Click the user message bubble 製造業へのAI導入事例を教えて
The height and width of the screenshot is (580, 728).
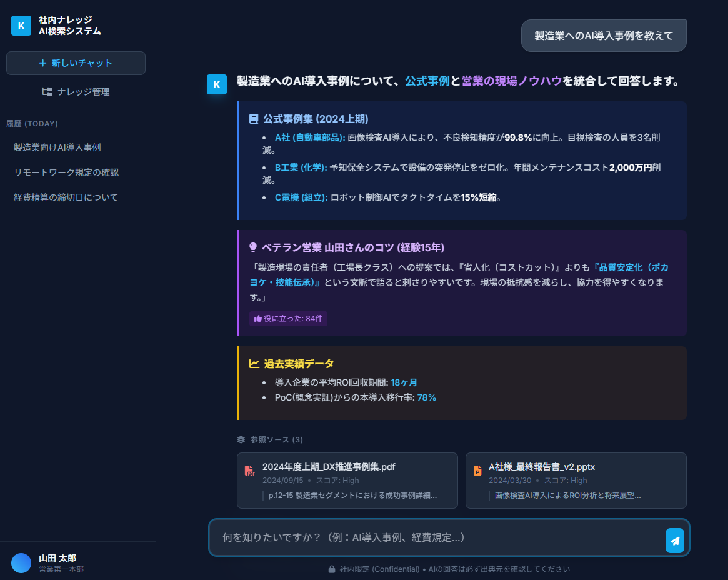click(x=604, y=36)
